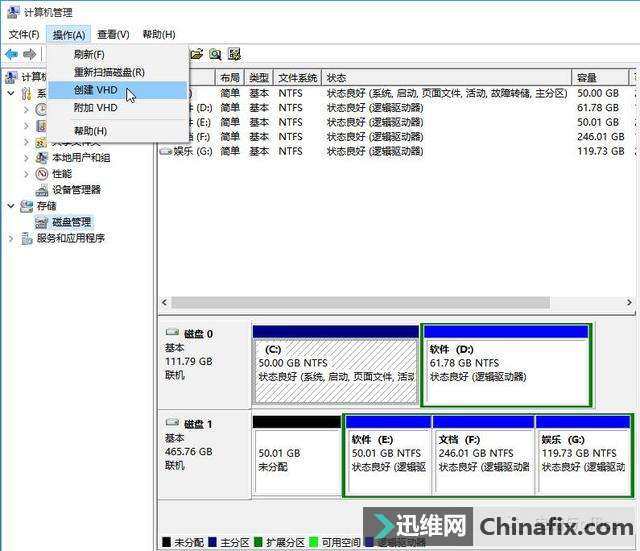
Task: Open the 帮助(H) menu in the menu bar
Action: [159, 35]
